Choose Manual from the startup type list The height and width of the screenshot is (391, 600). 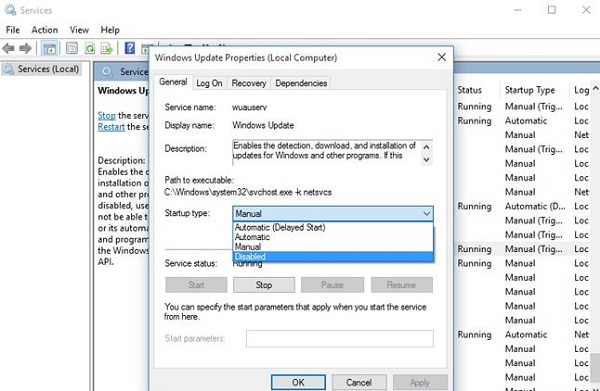333,247
